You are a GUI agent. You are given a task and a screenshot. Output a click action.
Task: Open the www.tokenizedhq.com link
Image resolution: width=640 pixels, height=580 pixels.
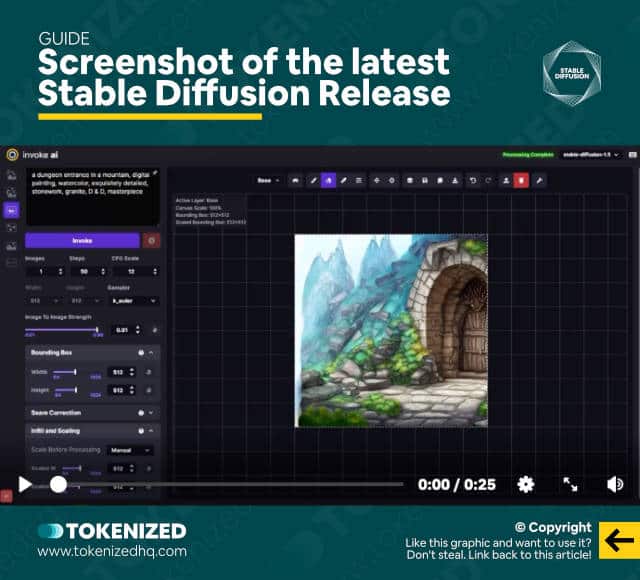pos(112,552)
